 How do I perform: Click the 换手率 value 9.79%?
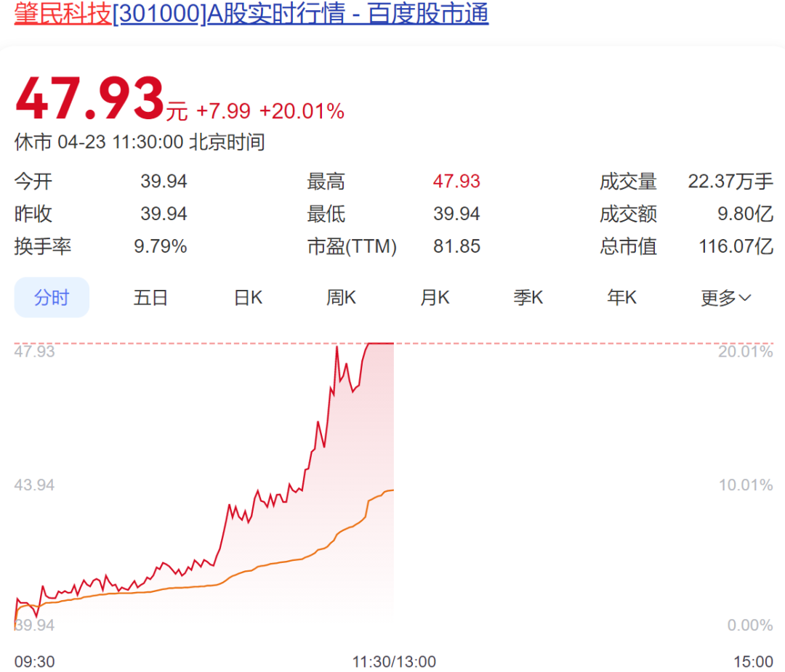[x=160, y=246]
